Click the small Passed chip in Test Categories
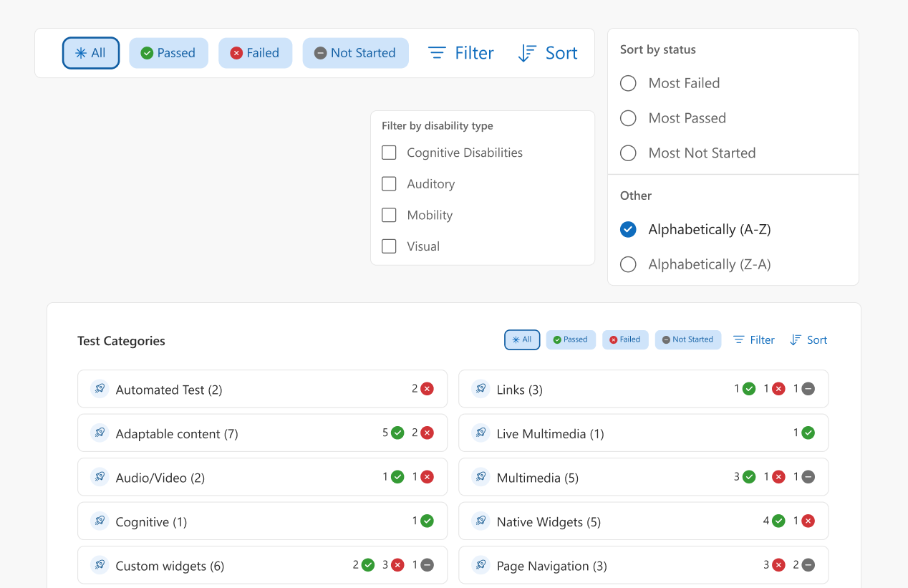 [x=571, y=339]
